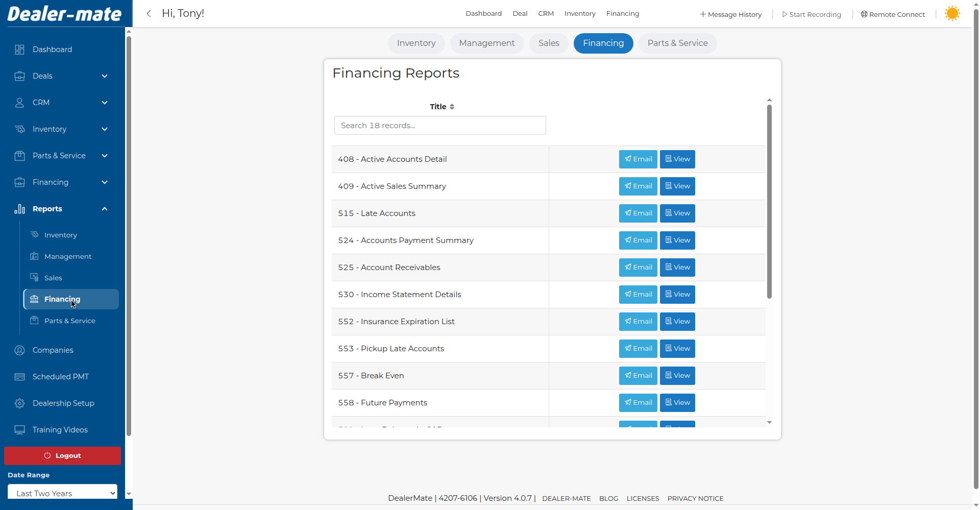Click the Dealer-mate logo
This screenshot has height=510, width=980.
tap(64, 14)
